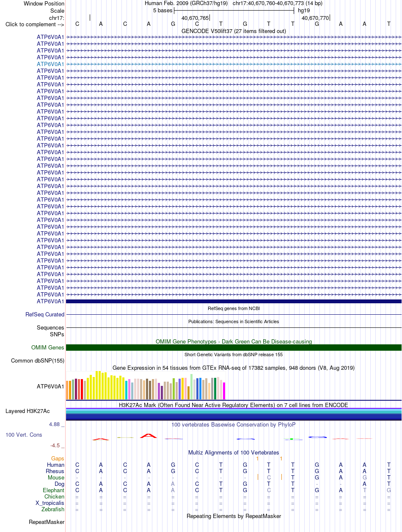Click the Human alignment row label
Image resolution: width=402 pixels, height=532 pixels.
click(56, 465)
